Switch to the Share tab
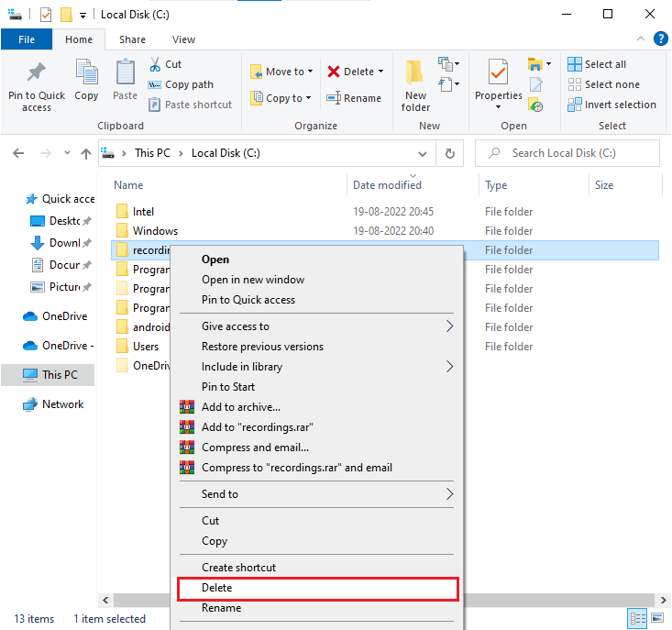This screenshot has width=672, height=630. 132,39
